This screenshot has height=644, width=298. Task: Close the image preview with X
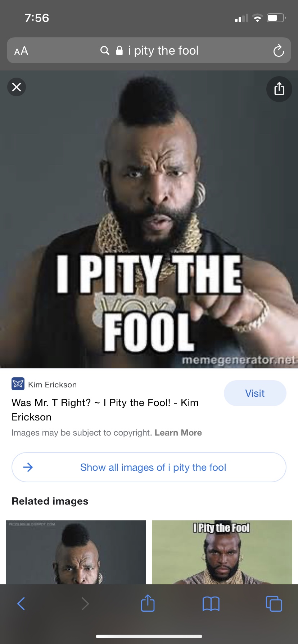tap(17, 87)
